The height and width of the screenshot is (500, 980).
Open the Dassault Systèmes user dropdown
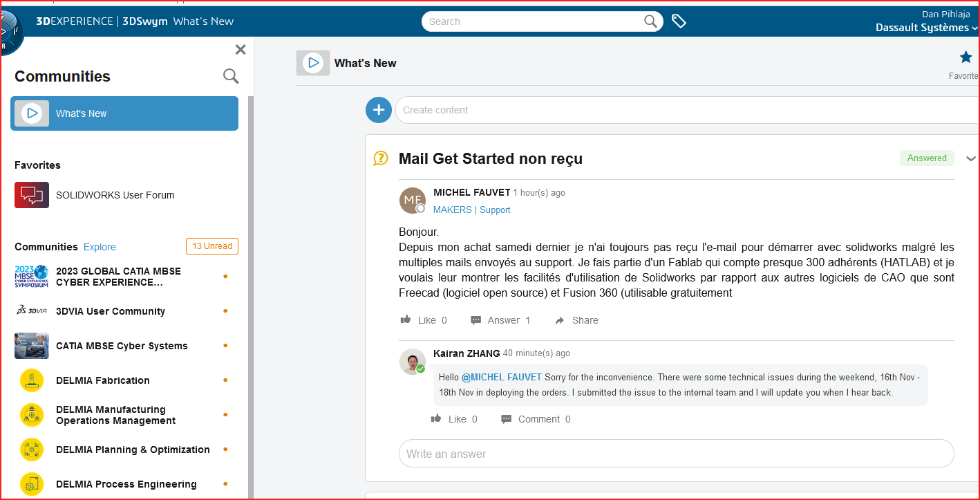click(926, 28)
